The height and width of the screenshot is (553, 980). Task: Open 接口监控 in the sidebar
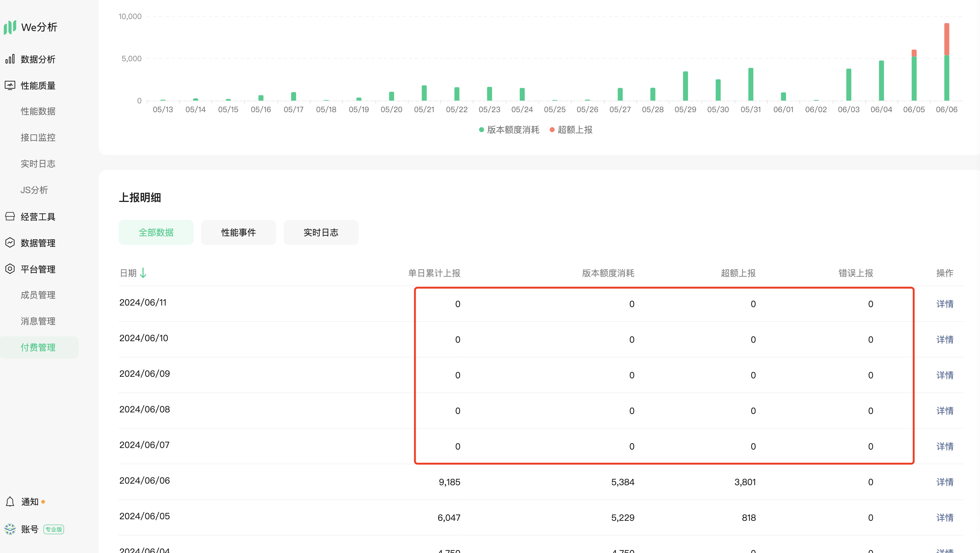[x=38, y=137]
